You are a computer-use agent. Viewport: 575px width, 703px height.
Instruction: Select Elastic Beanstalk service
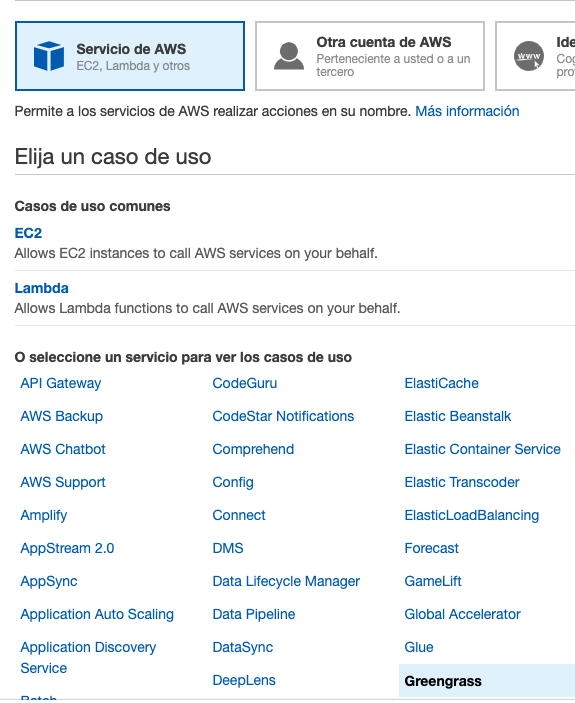[458, 416]
